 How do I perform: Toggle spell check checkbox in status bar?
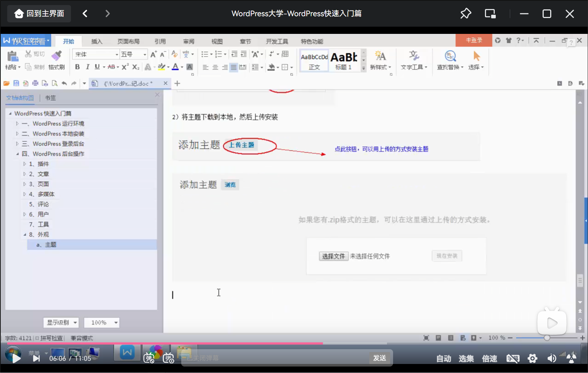click(x=37, y=338)
